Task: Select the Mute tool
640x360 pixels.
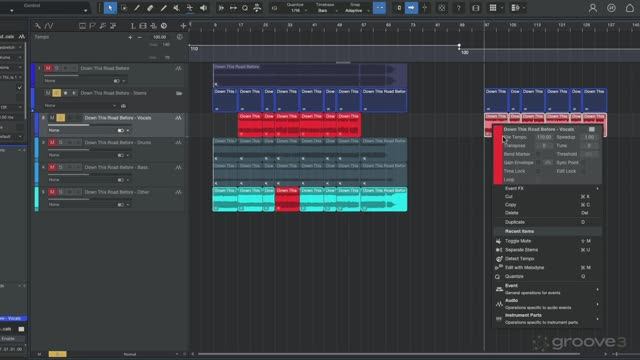Action: (176, 8)
